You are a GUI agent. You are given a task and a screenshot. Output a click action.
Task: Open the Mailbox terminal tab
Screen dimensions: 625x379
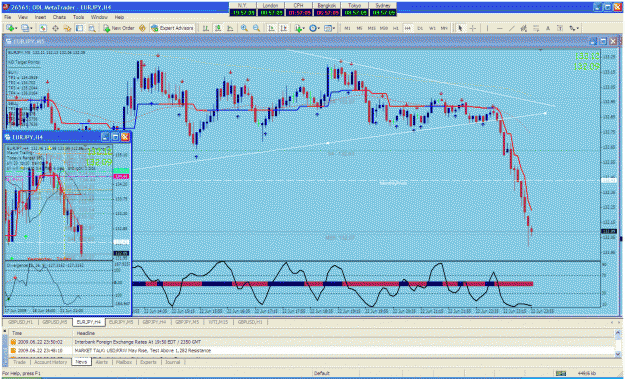coord(124,362)
